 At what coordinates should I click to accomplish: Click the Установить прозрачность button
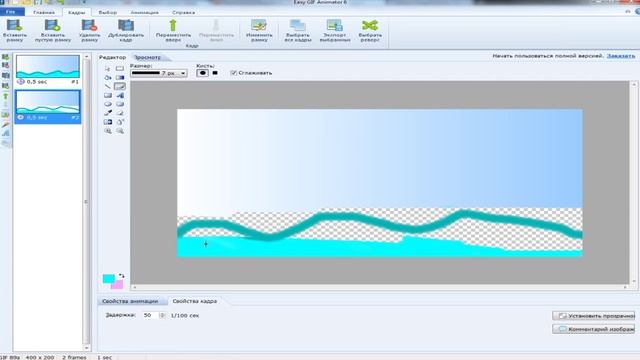tap(593, 316)
